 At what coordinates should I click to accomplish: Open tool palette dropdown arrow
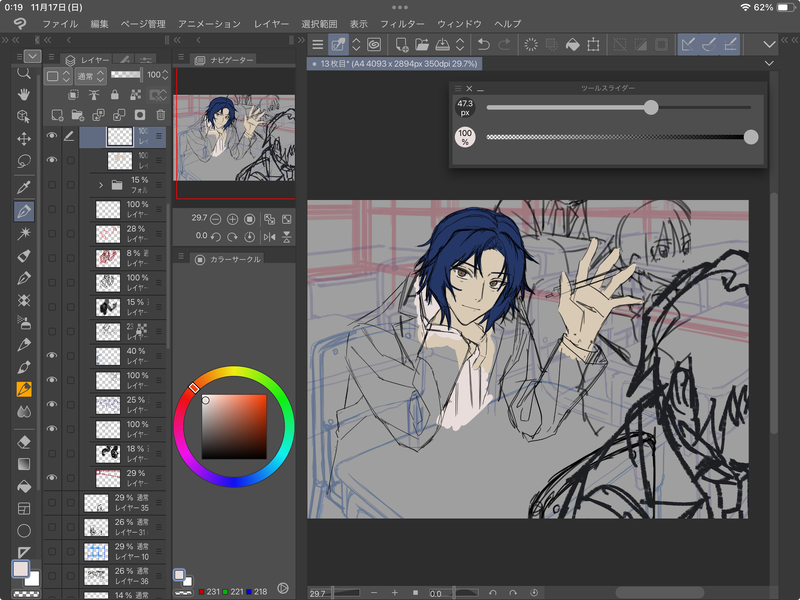[x=32, y=56]
